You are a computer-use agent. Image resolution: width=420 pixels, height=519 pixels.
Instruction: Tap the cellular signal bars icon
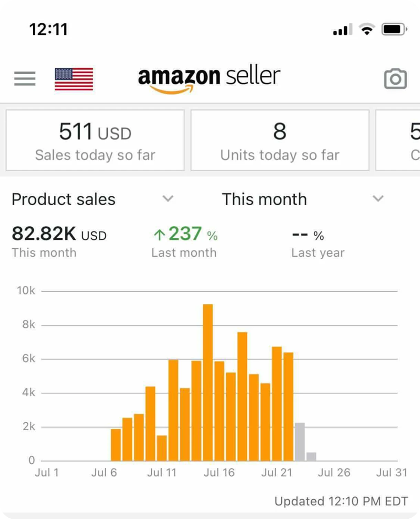click(342, 30)
